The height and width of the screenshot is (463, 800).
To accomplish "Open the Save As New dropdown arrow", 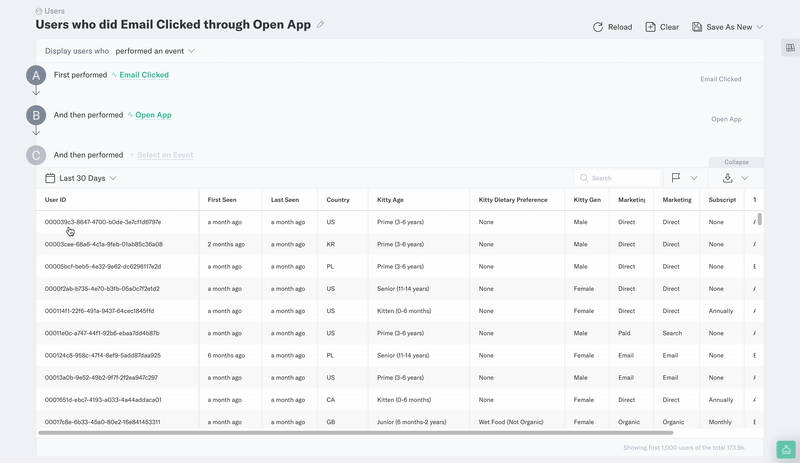I will pos(760,27).
